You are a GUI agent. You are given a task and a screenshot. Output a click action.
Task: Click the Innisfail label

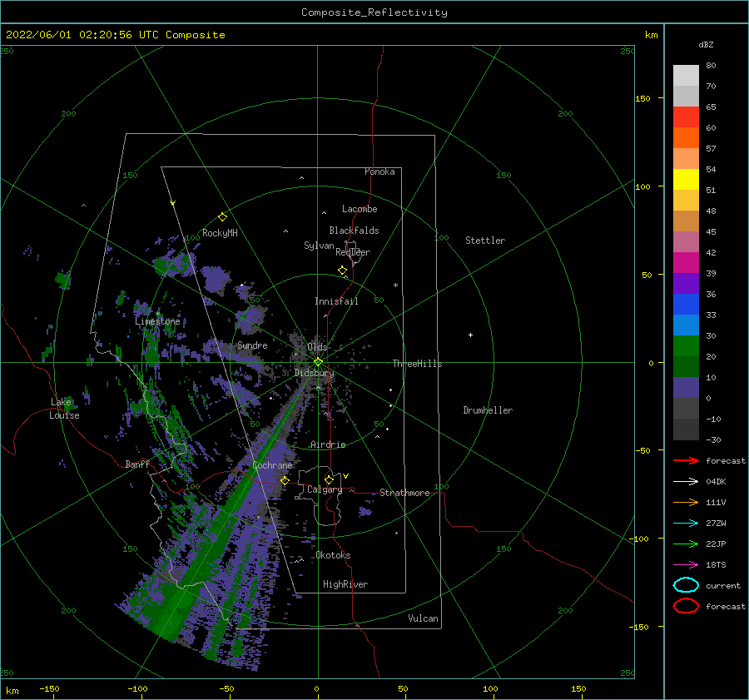[336, 301]
